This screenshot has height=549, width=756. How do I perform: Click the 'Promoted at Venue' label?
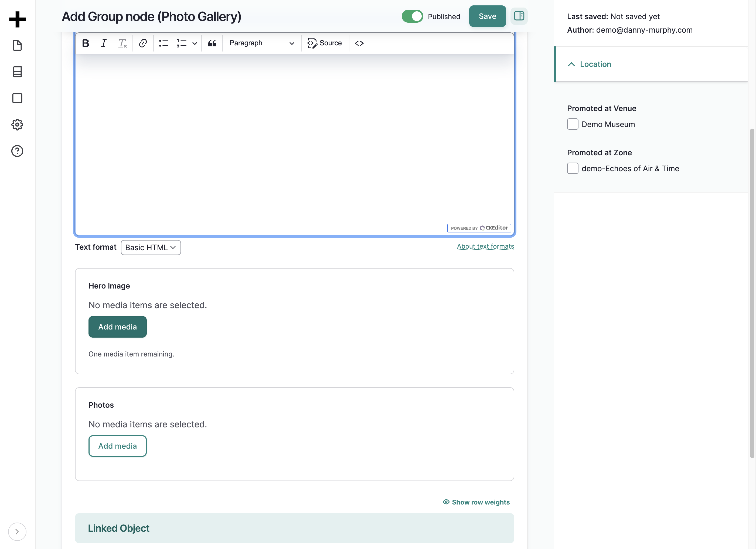coord(602,108)
